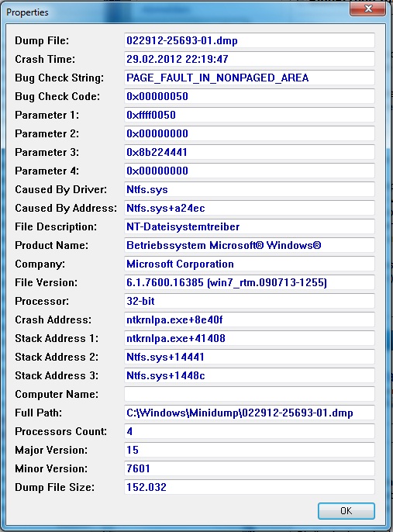Click the Processors Count field
This screenshot has height=532, width=393.
(250, 431)
